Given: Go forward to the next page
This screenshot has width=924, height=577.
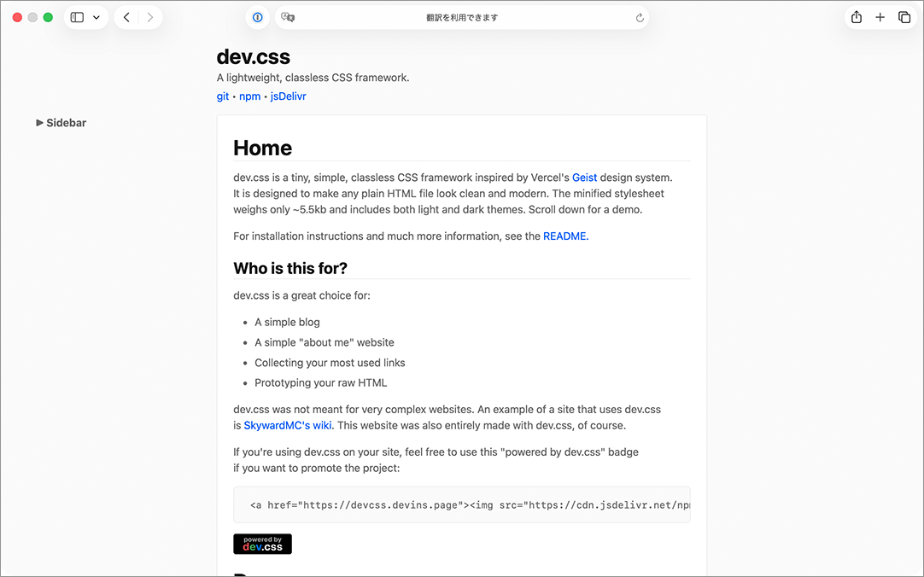Looking at the screenshot, I should (x=150, y=18).
